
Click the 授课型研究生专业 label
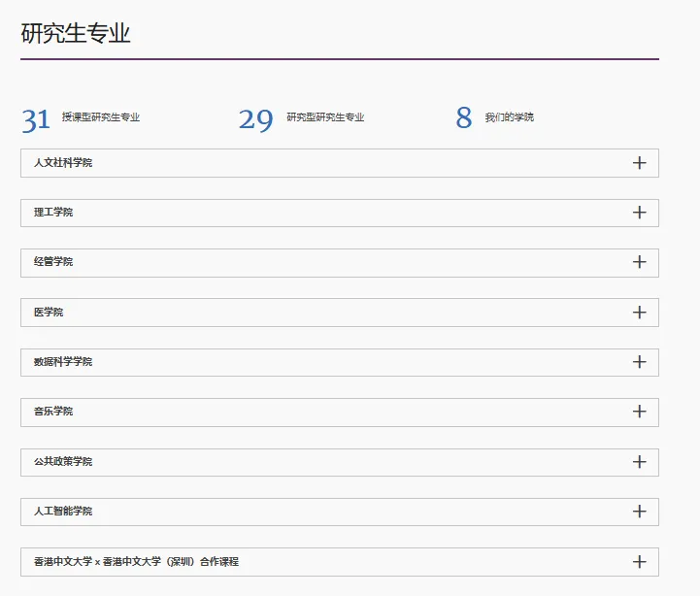[101, 117]
